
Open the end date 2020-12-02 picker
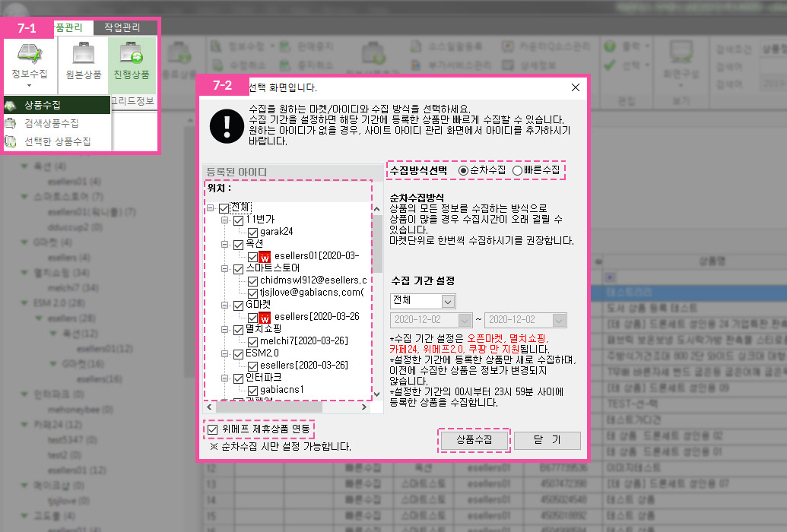[x=559, y=320]
